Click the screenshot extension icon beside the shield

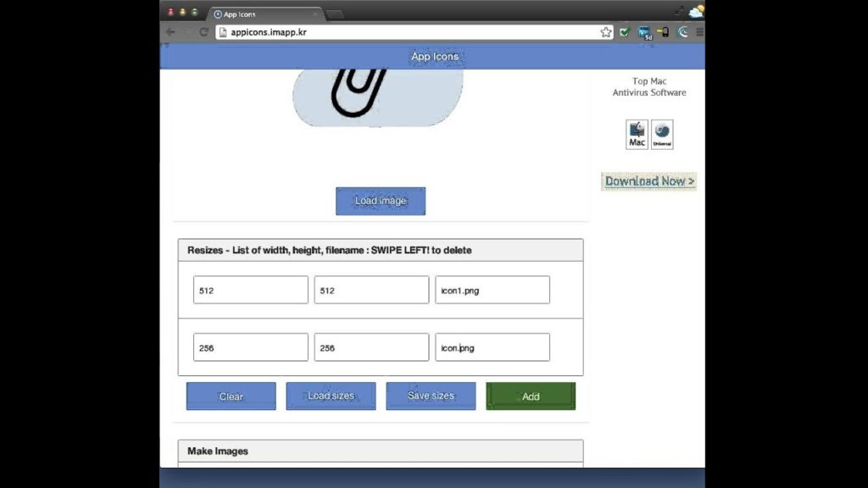645,33
